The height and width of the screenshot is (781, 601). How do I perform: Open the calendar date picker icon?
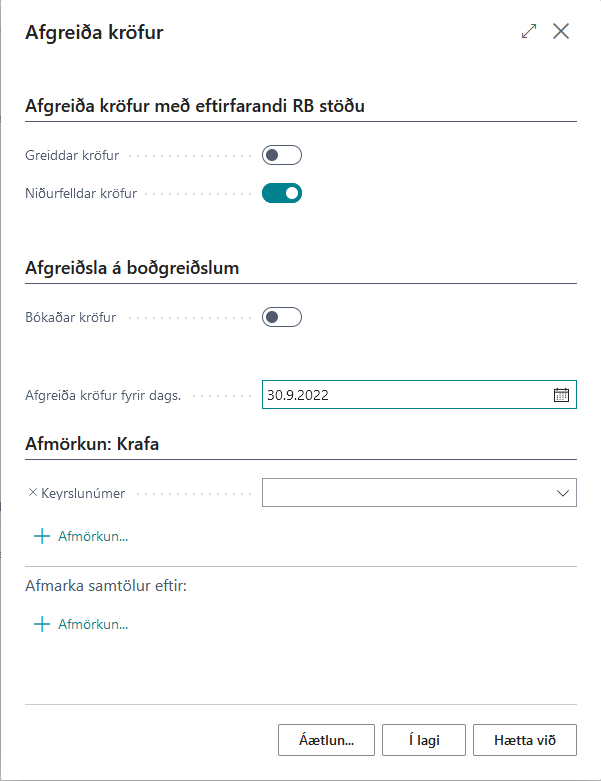coord(561,395)
